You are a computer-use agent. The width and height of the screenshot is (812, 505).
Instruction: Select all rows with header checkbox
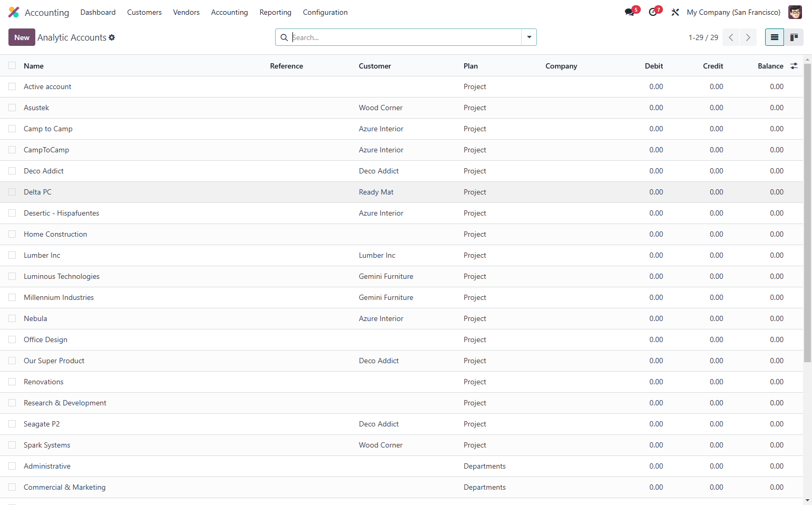[12, 65]
